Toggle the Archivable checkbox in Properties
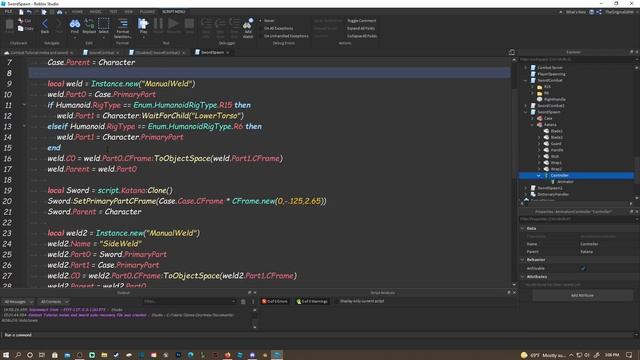 (x=583, y=268)
